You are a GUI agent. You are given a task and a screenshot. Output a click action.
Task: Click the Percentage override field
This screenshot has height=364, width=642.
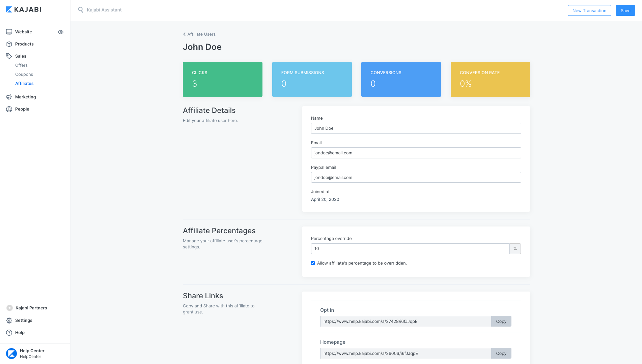click(410, 249)
